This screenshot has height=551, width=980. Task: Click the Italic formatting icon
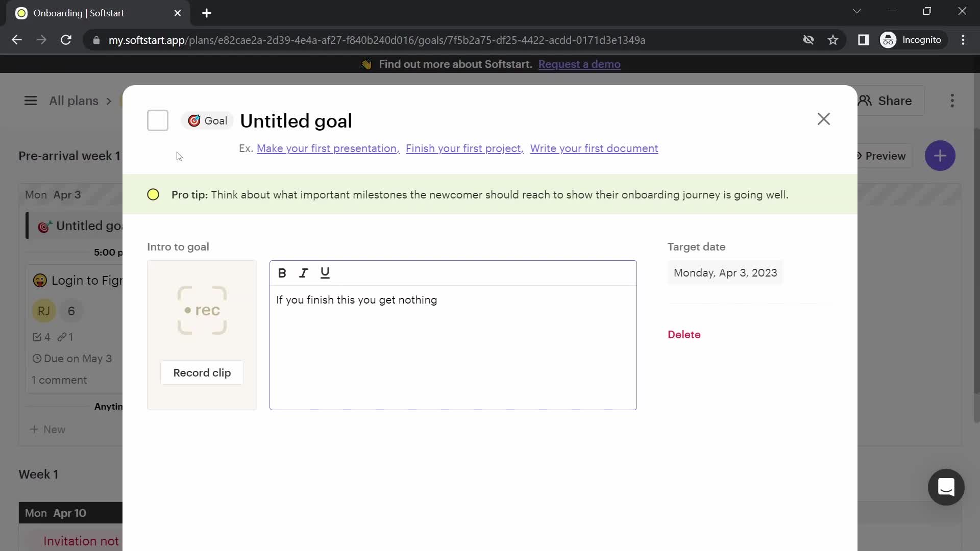coord(304,272)
